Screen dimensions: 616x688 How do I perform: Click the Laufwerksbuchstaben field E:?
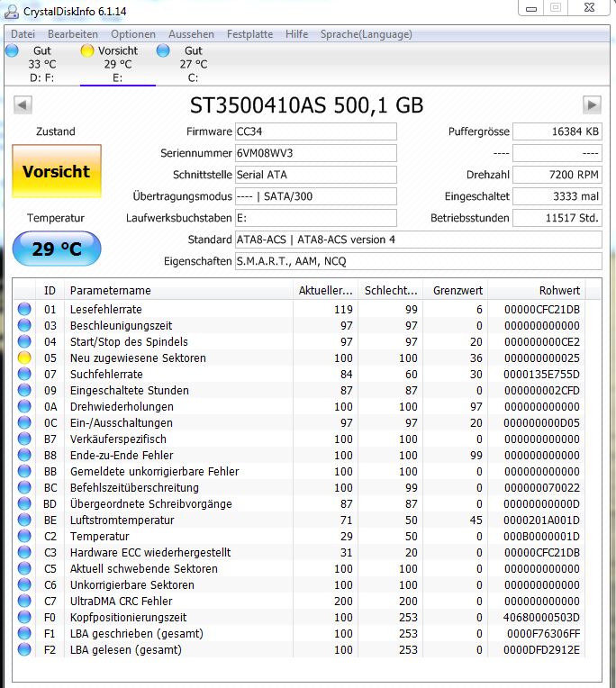click(316, 218)
